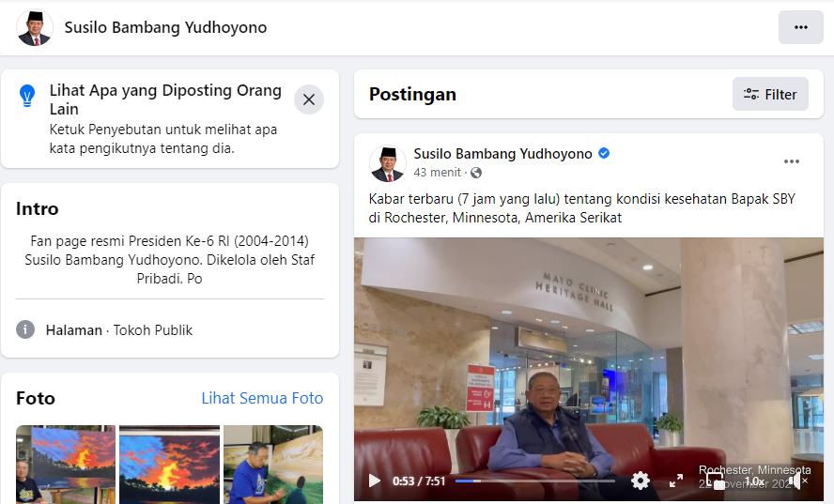This screenshot has width=834, height=504.
Task: Click the page header profile picture
Action: click(35, 27)
